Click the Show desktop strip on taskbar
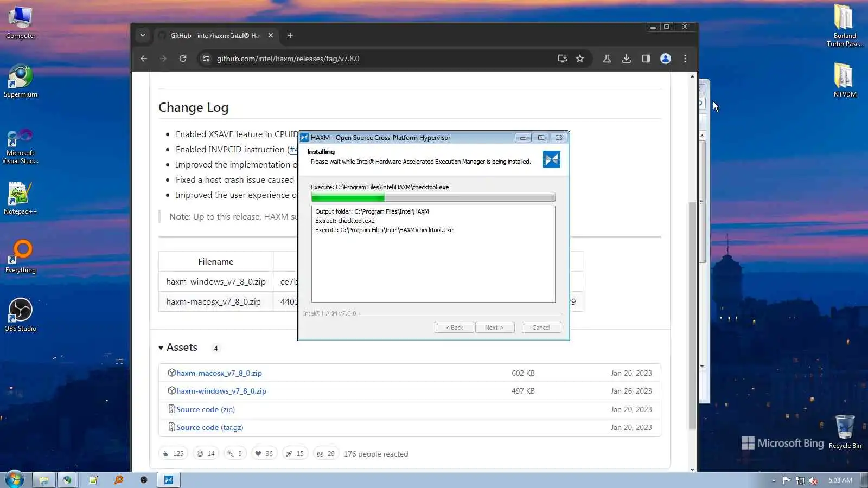868x488 pixels. (864, 480)
